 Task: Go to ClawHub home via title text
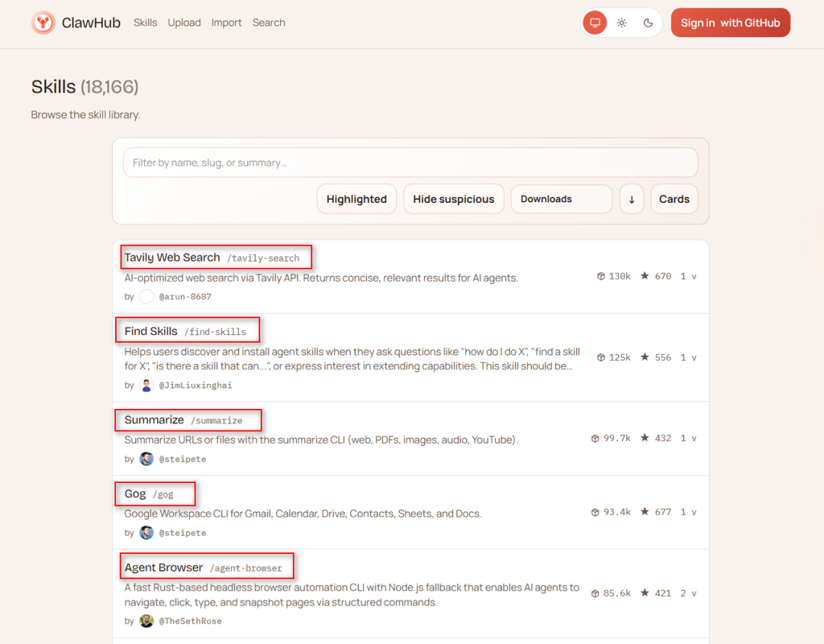[x=91, y=23]
